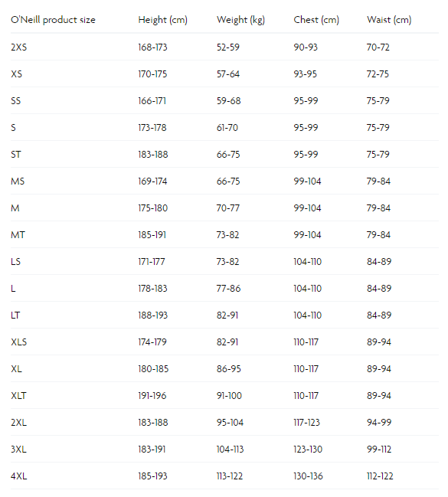This screenshot has height=497, width=448.
Task: Select the 2XS size row label
Action: tap(18, 47)
